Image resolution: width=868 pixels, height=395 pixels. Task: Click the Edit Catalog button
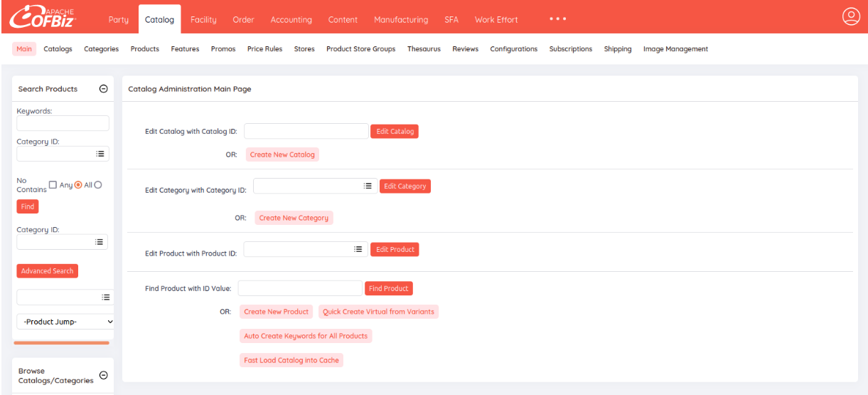pyautogui.click(x=395, y=132)
